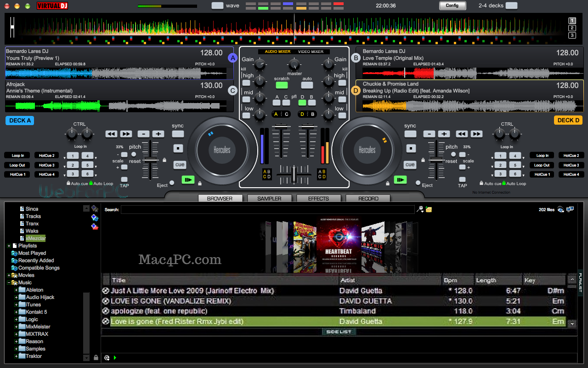Toggle PFL headphone cue for deck A
The height and width of the screenshot is (368, 588).
(x=277, y=103)
